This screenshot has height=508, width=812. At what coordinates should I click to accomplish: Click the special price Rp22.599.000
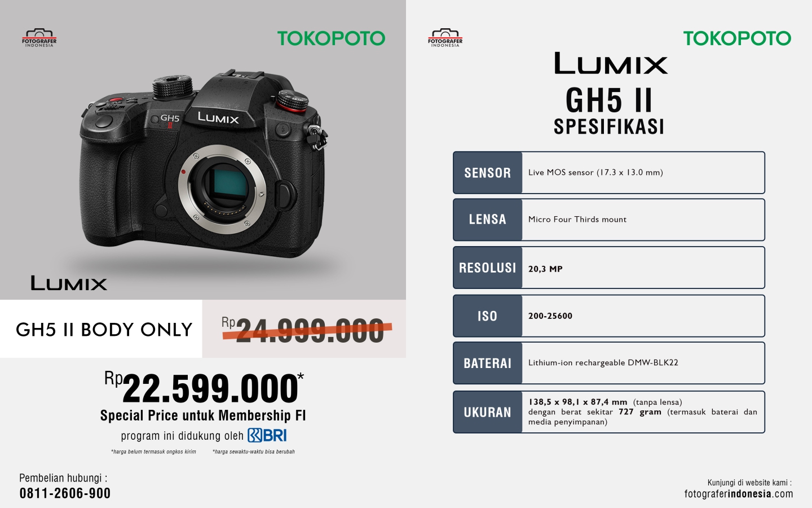pos(204,387)
